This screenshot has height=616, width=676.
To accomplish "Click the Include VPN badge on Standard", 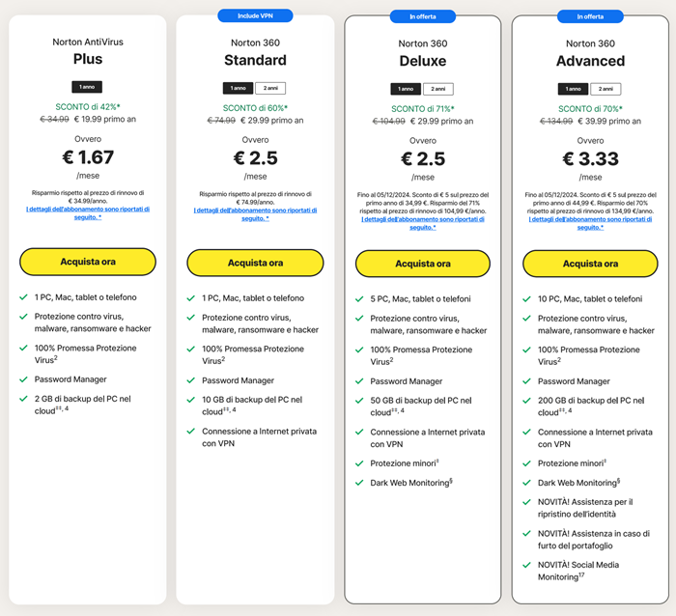I will 255,15.
